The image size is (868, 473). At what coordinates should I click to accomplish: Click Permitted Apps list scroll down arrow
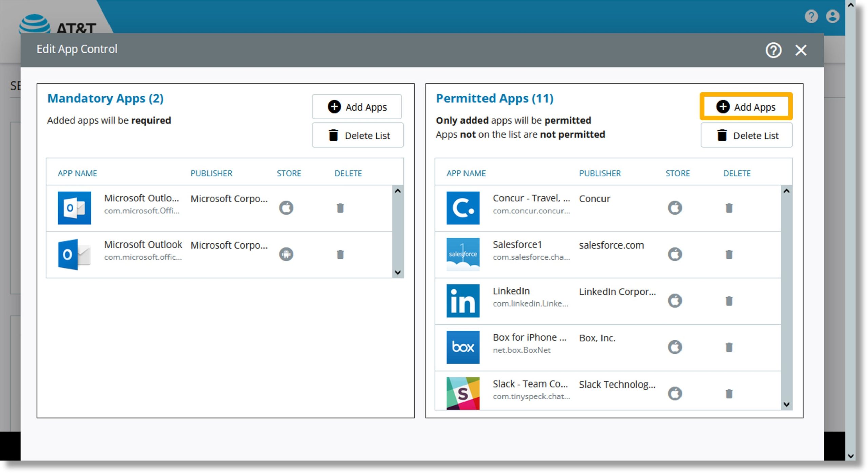point(787,404)
